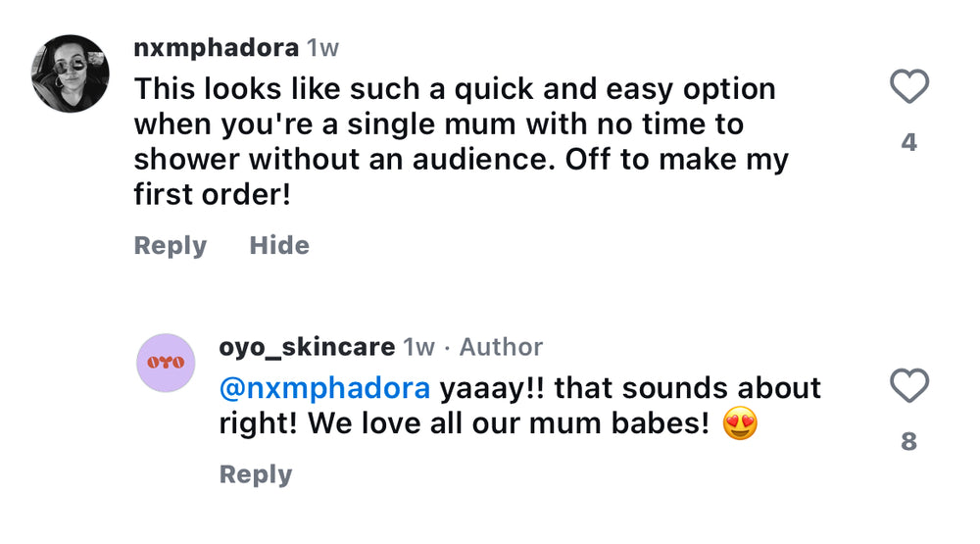
Task: Hide nxmphadora's comment
Action: pyautogui.click(x=279, y=245)
